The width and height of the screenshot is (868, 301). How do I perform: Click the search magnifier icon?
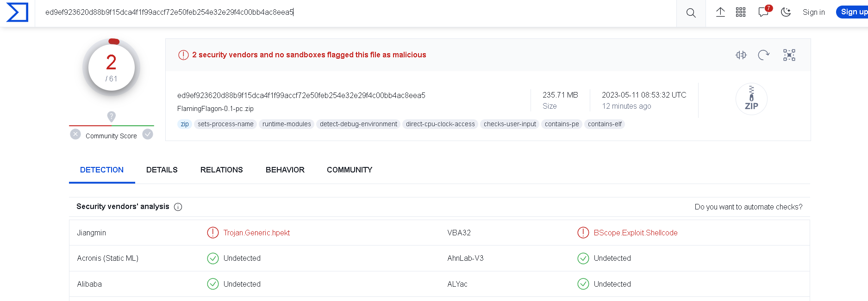(691, 13)
